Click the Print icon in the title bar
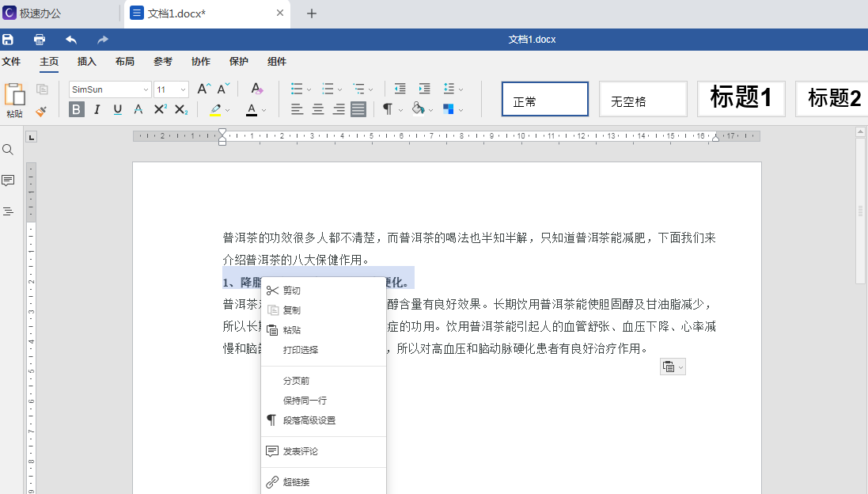This screenshot has height=494, width=868. (x=40, y=40)
